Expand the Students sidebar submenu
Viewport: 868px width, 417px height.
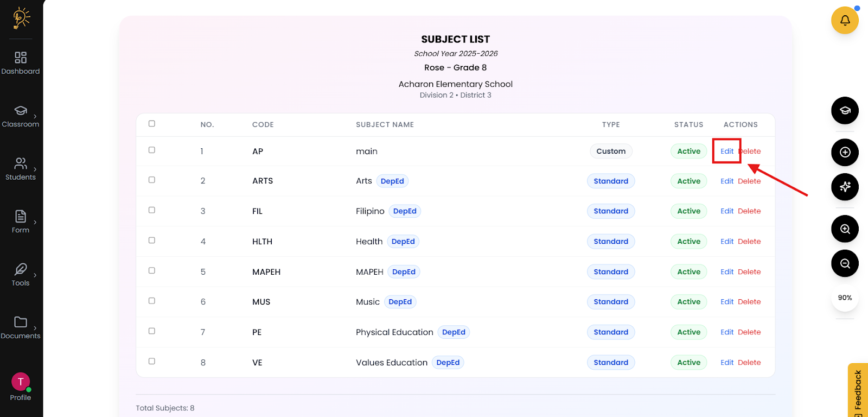click(21, 169)
